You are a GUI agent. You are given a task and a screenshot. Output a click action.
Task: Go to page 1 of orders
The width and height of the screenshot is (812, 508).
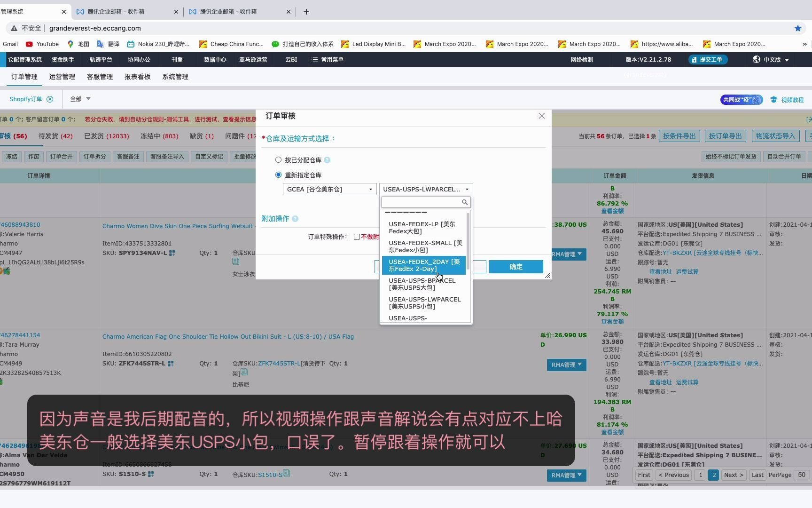(700, 475)
